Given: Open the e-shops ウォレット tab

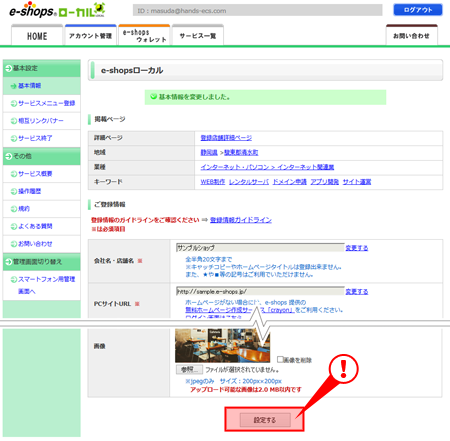Looking at the screenshot, I should tap(144, 36).
